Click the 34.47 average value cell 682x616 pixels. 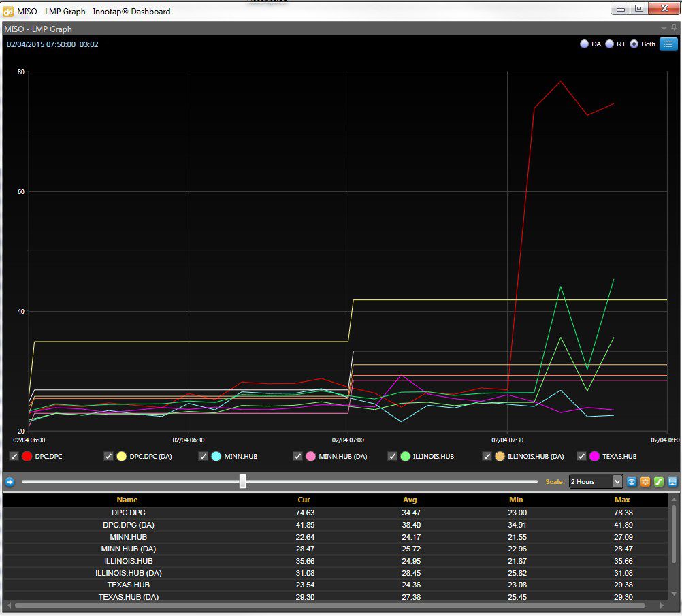coord(411,513)
